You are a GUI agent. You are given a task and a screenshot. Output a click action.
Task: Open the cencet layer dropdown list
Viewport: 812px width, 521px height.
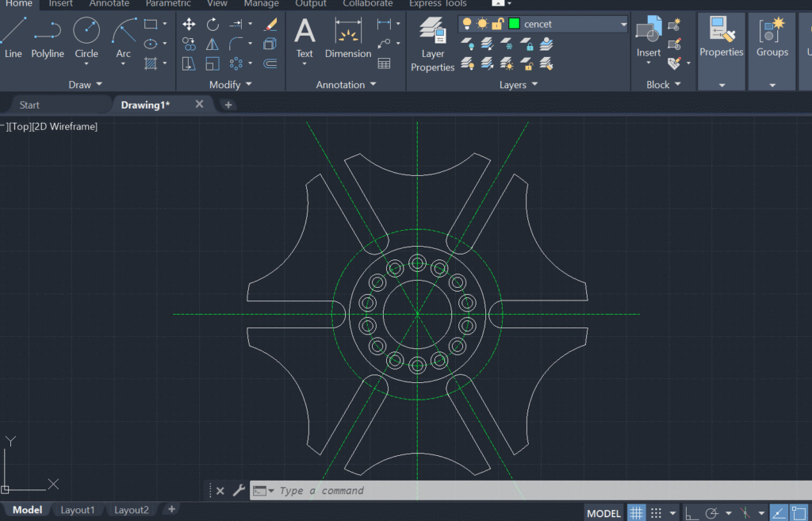click(x=623, y=24)
